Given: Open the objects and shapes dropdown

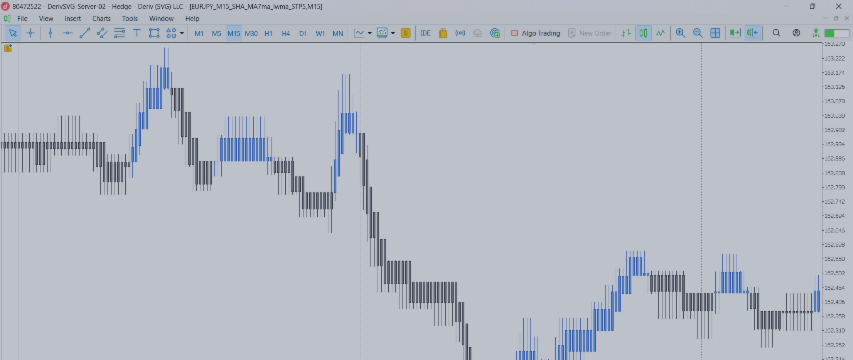Looking at the screenshot, I should pyautogui.click(x=182, y=33).
